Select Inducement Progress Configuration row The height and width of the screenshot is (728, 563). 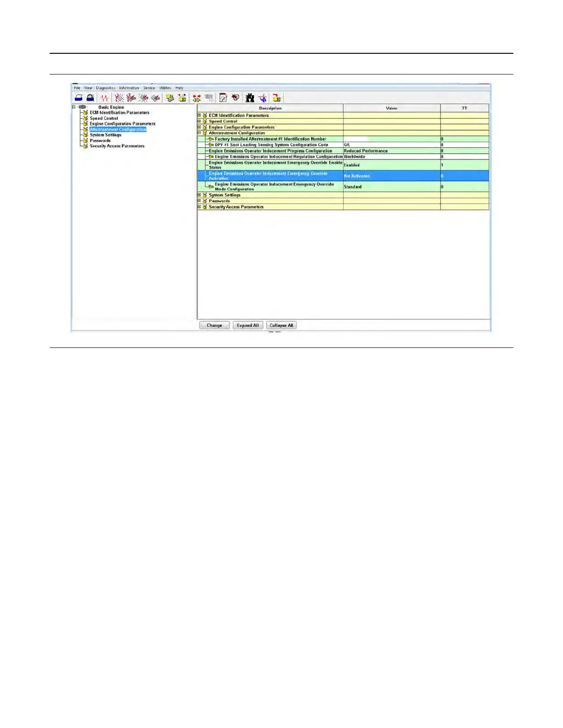(x=343, y=151)
